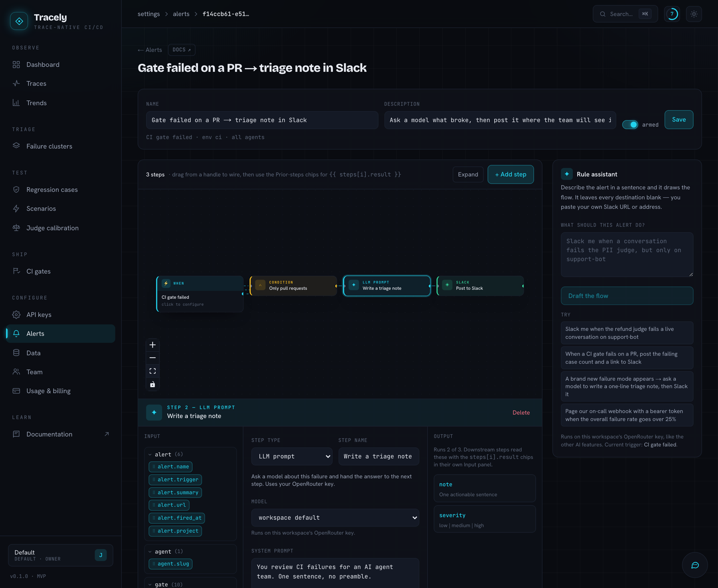This screenshot has width=718, height=588.
Task: Pick the on-call webhook bearer token suggestion
Action: pyautogui.click(x=627, y=415)
